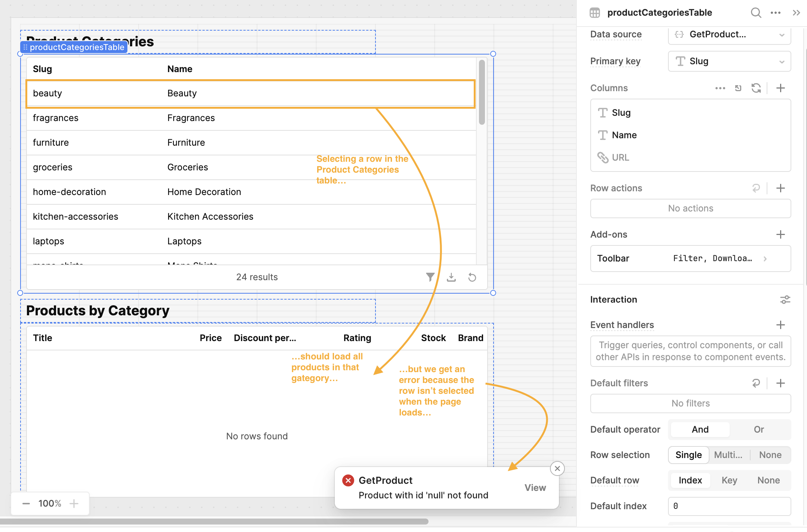Open Interaction settings sliders icon
This screenshot has height=532, width=807.
[x=785, y=300]
